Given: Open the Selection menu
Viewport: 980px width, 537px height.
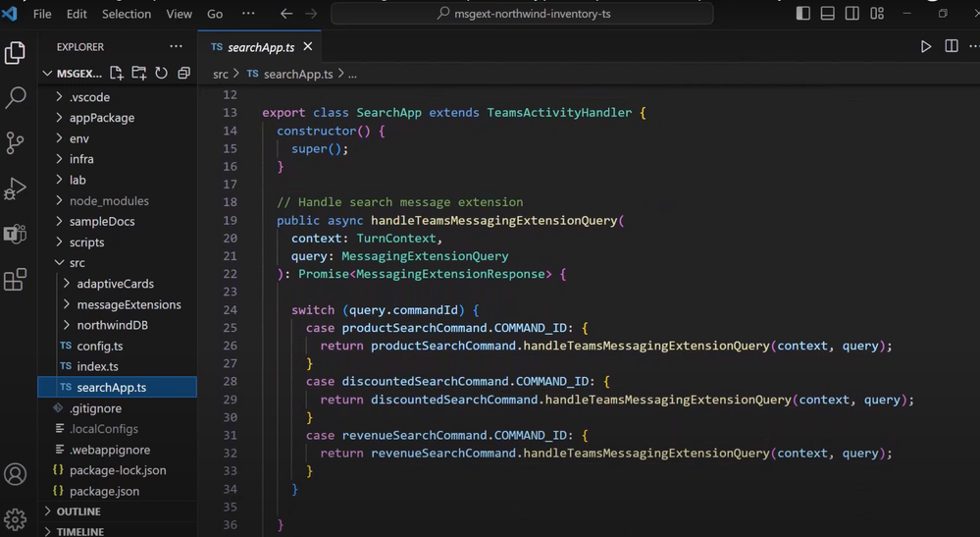Looking at the screenshot, I should (x=127, y=14).
